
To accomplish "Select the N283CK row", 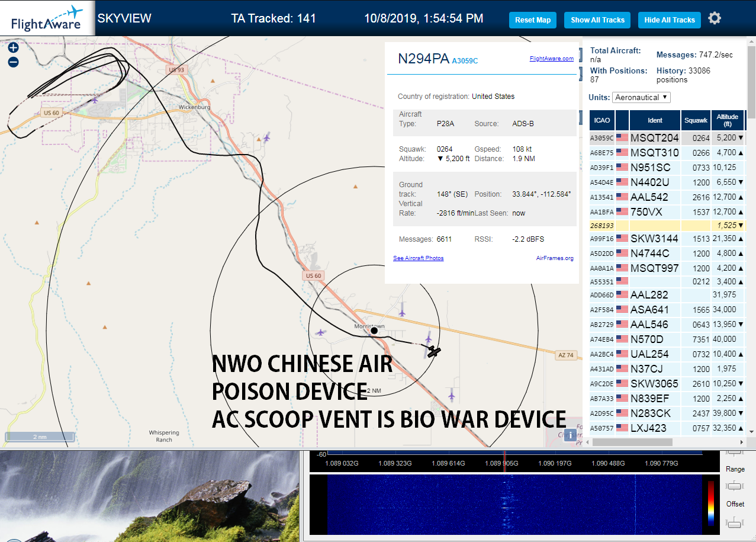I will (x=667, y=413).
